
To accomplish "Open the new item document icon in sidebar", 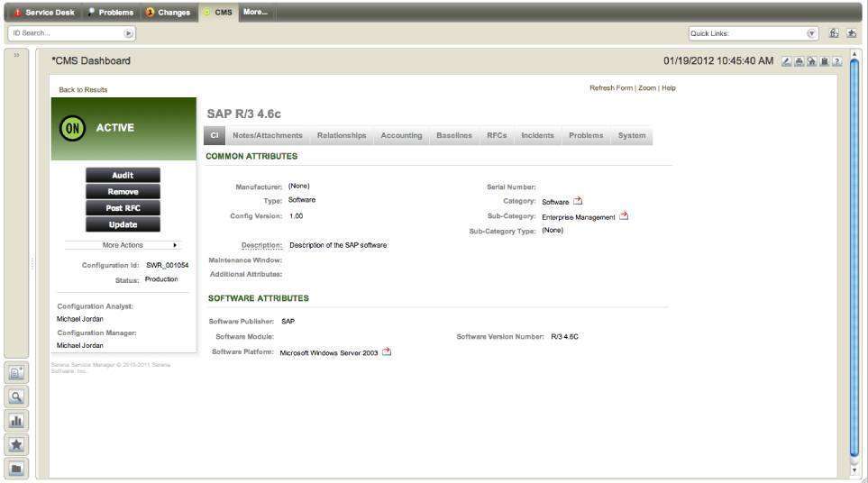I will click(x=16, y=373).
